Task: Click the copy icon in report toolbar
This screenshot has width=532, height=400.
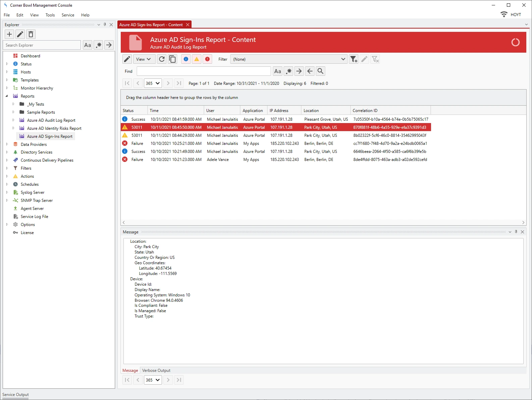Action: pyautogui.click(x=172, y=59)
